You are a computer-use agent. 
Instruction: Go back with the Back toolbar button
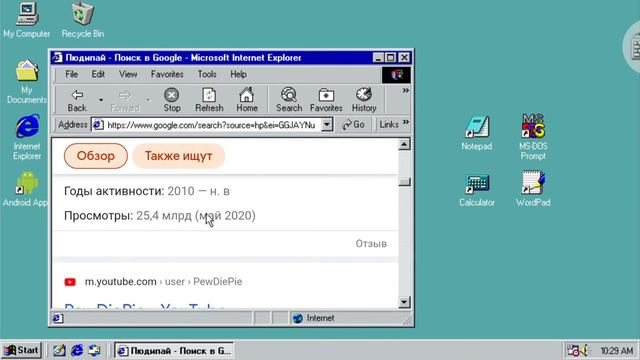(x=77, y=100)
